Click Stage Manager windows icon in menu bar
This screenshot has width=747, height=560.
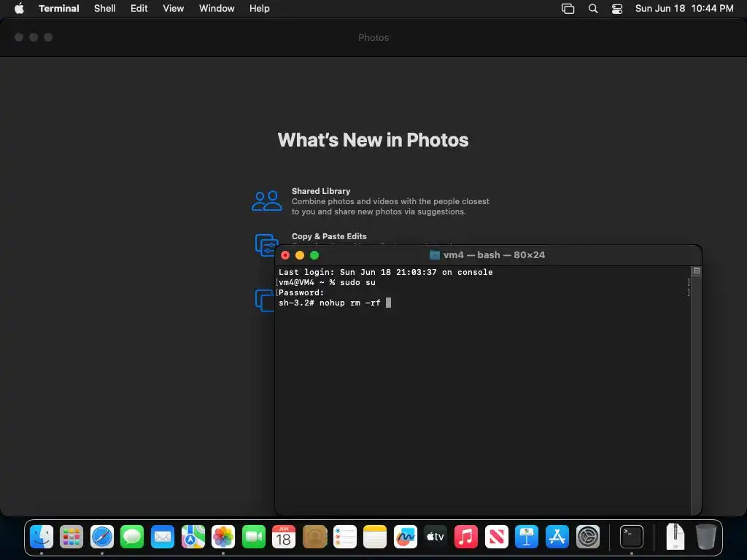[568, 9]
